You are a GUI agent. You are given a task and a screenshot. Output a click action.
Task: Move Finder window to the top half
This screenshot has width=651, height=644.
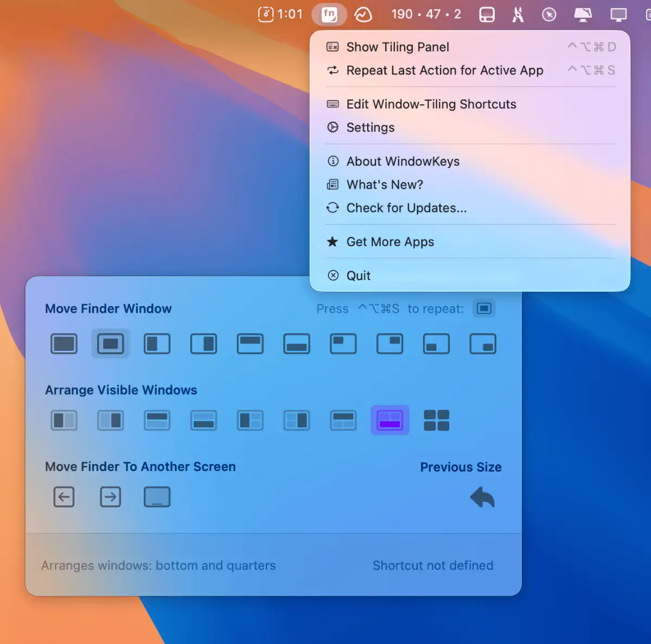tap(250, 344)
